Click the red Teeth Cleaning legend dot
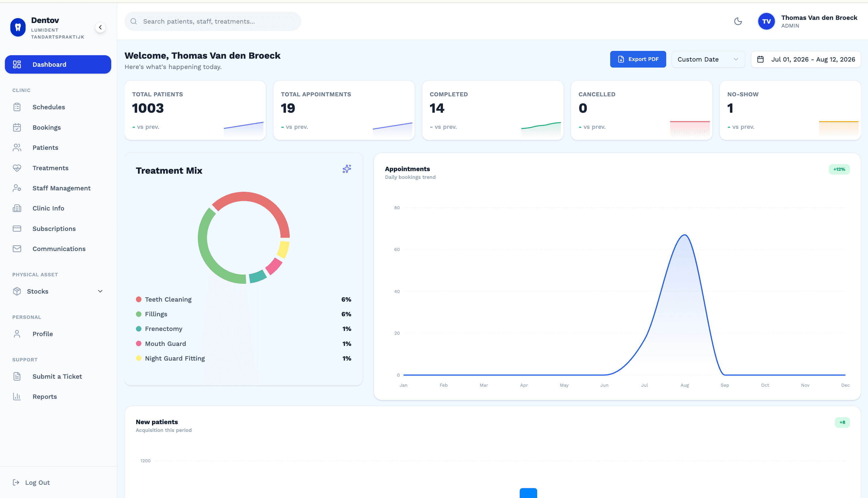The image size is (868, 498). (139, 299)
